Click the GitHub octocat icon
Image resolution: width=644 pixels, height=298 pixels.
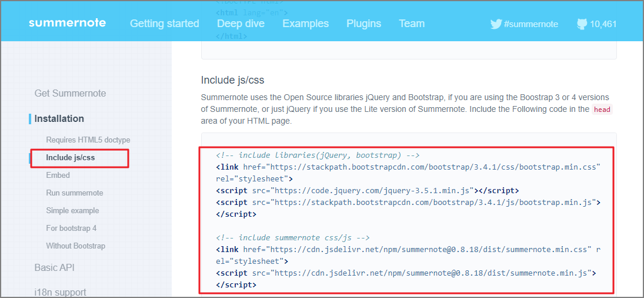[582, 24]
